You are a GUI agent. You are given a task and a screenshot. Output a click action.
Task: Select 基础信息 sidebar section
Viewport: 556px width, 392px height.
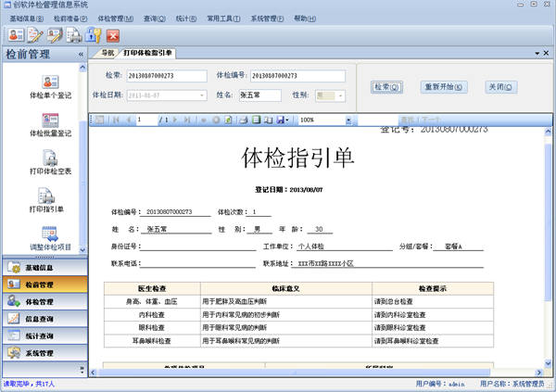45,268
